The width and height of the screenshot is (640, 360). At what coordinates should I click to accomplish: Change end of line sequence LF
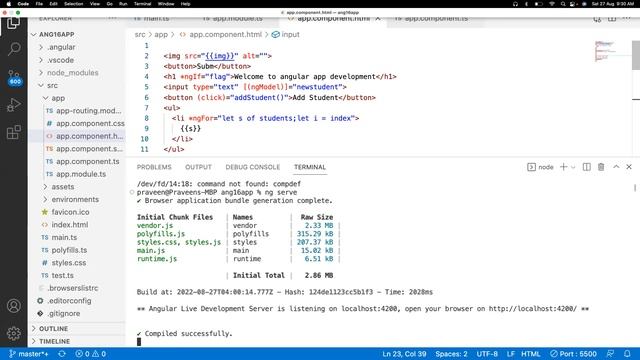(510, 354)
